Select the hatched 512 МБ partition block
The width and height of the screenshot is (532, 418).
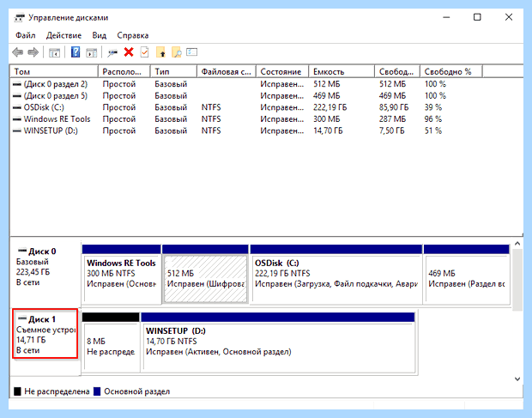205,274
